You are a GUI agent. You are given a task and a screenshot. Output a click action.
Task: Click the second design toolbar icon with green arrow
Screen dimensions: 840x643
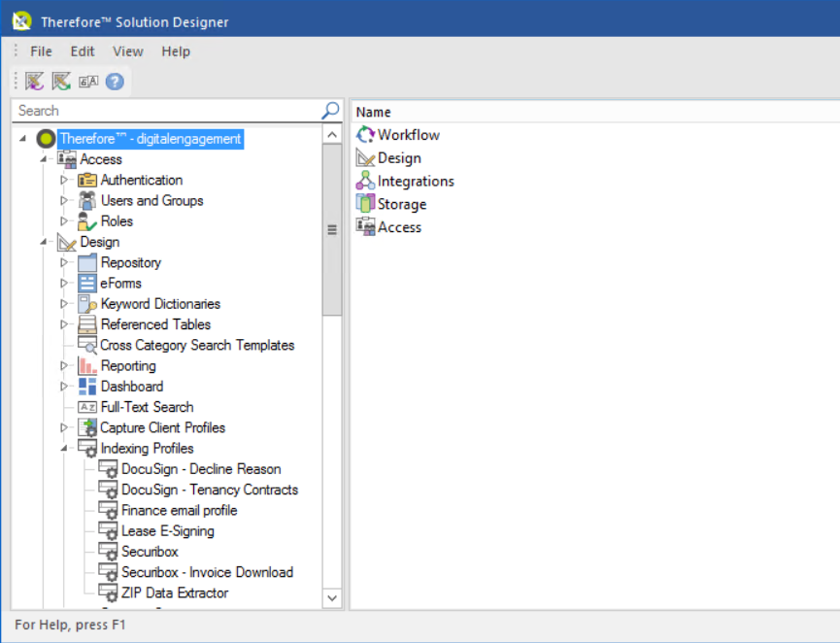61,82
